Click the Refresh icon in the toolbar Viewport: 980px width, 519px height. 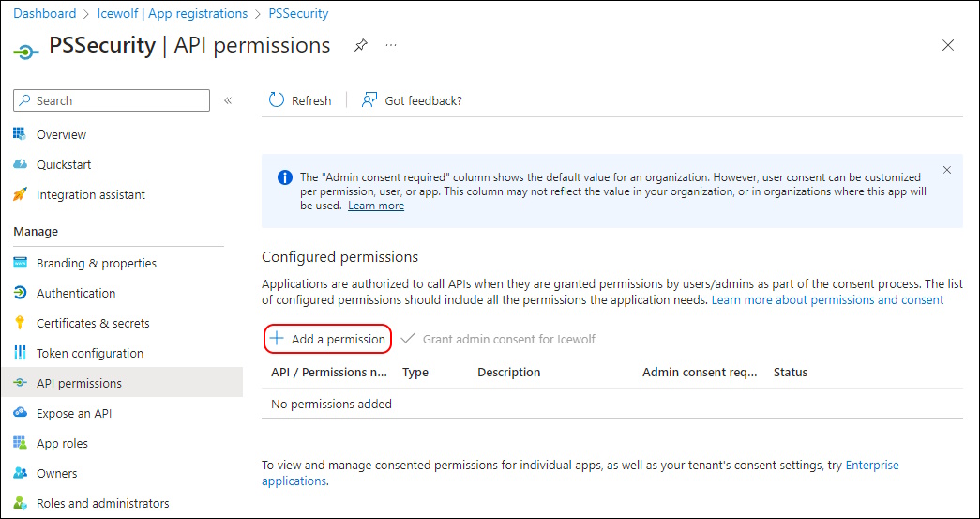coord(277,100)
